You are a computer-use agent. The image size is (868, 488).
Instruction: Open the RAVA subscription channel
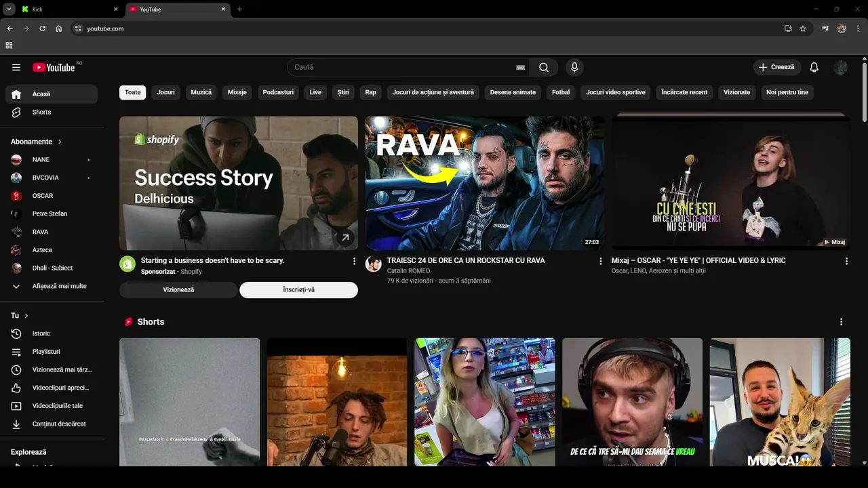pos(52,232)
